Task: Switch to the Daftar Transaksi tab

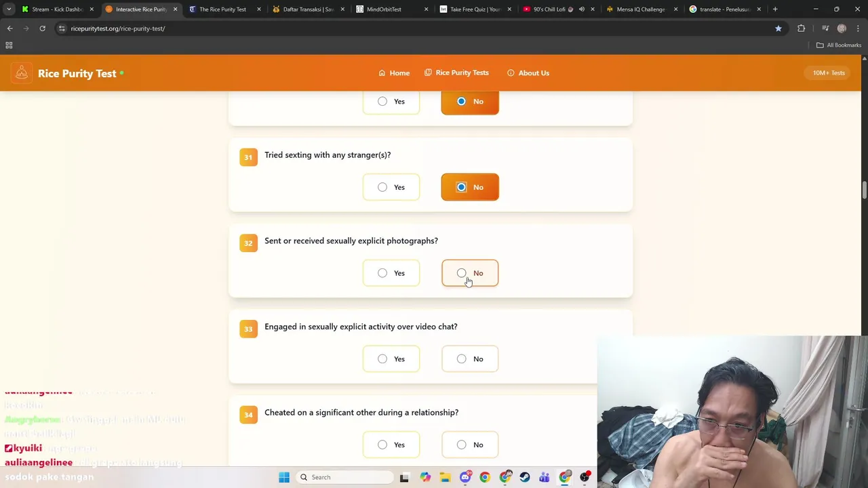Action: 307,9
